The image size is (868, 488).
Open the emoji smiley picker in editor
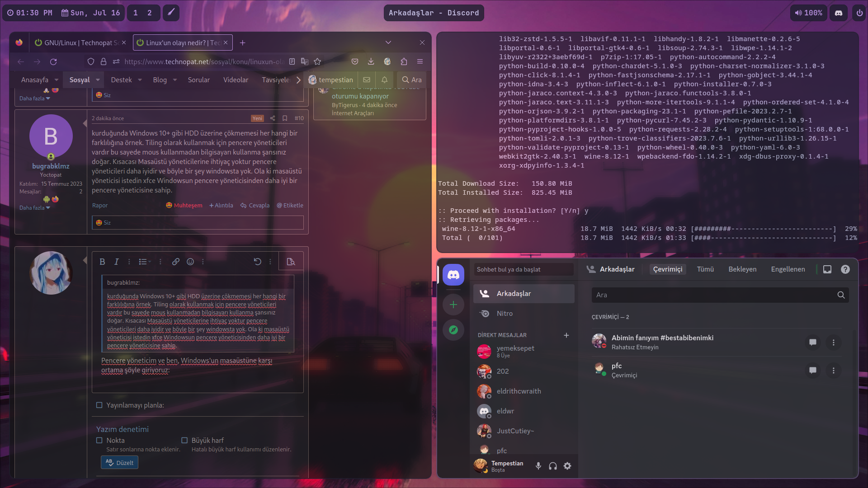(190, 262)
